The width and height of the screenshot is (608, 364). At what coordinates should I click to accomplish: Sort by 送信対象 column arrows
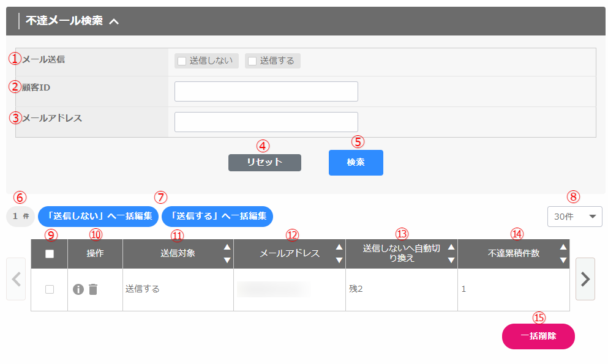point(227,253)
